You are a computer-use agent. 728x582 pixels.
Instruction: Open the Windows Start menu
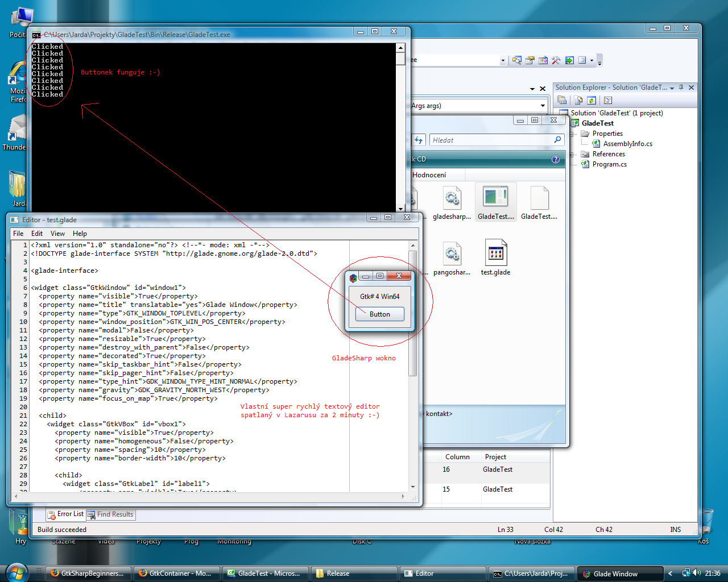15,572
